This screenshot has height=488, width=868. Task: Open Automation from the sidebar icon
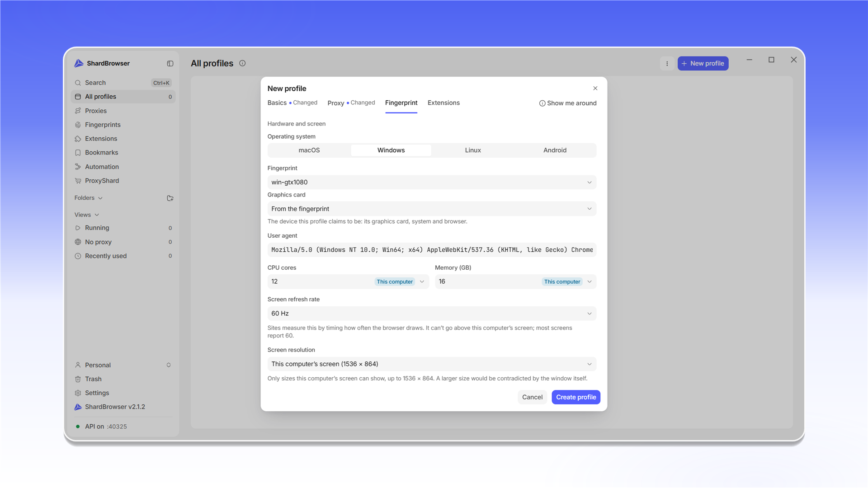tap(78, 167)
